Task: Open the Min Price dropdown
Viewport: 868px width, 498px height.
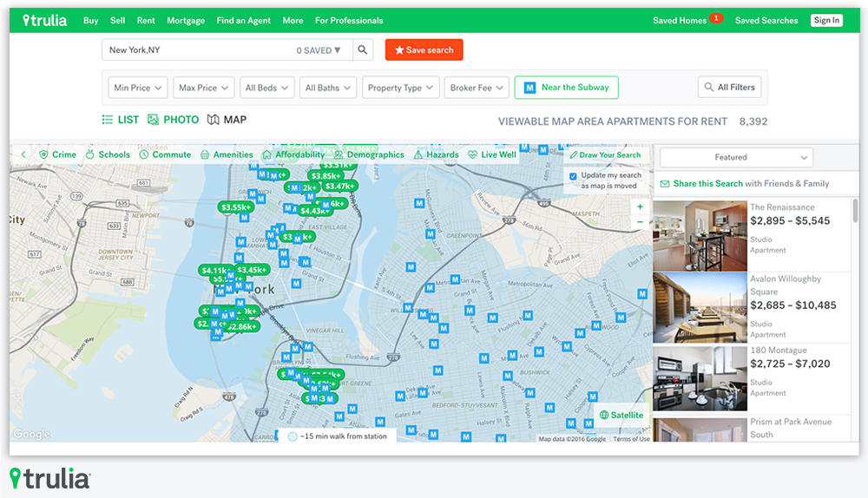Action: pyautogui.click(x=138, y=88)
